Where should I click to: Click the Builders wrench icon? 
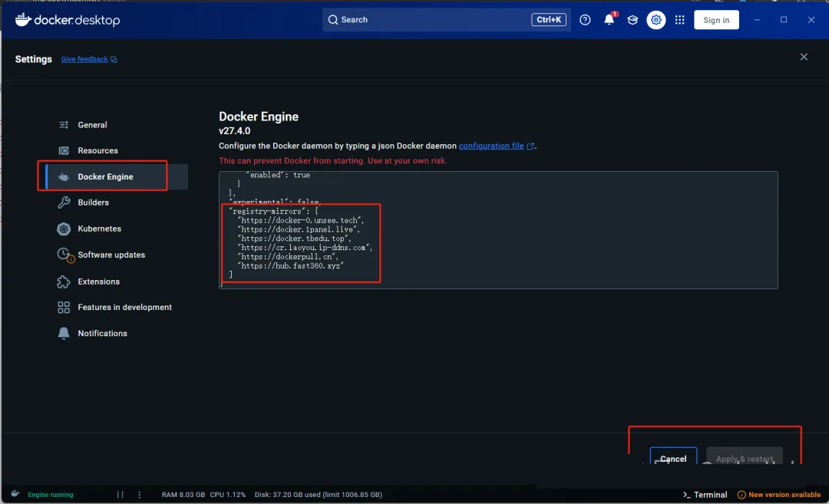point(64,203)
